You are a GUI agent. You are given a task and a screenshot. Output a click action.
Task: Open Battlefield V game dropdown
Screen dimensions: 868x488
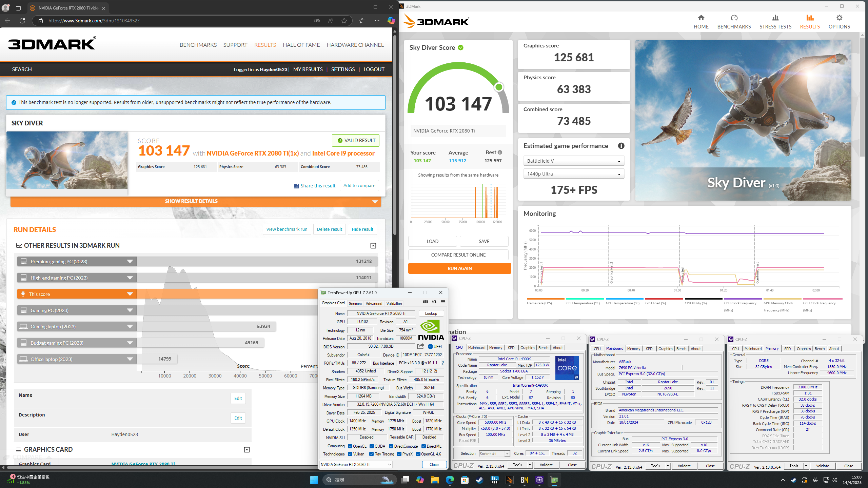pyautogui.click(x=574, y=161)
